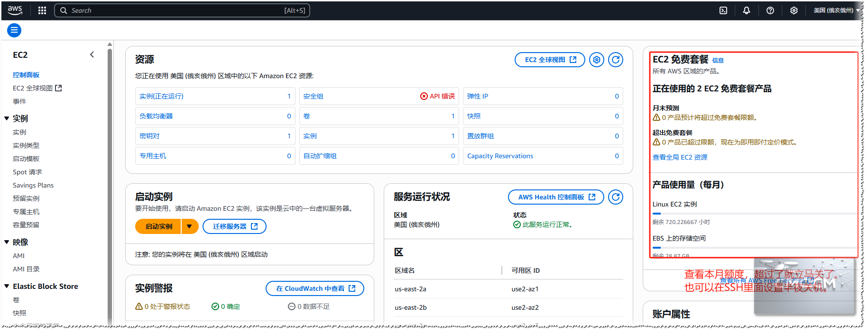Open 事件 in the sidebar
868x332 pixels.
point(19,101)
